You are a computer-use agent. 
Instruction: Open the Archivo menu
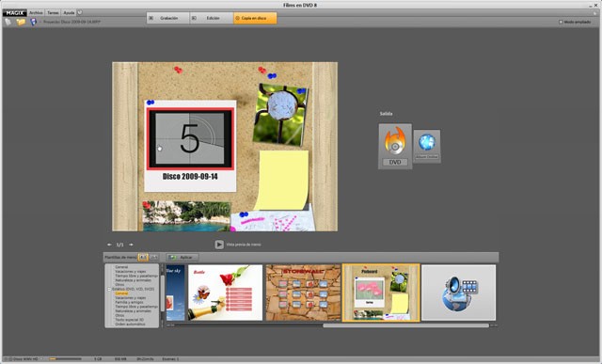[x=36, y=12]
